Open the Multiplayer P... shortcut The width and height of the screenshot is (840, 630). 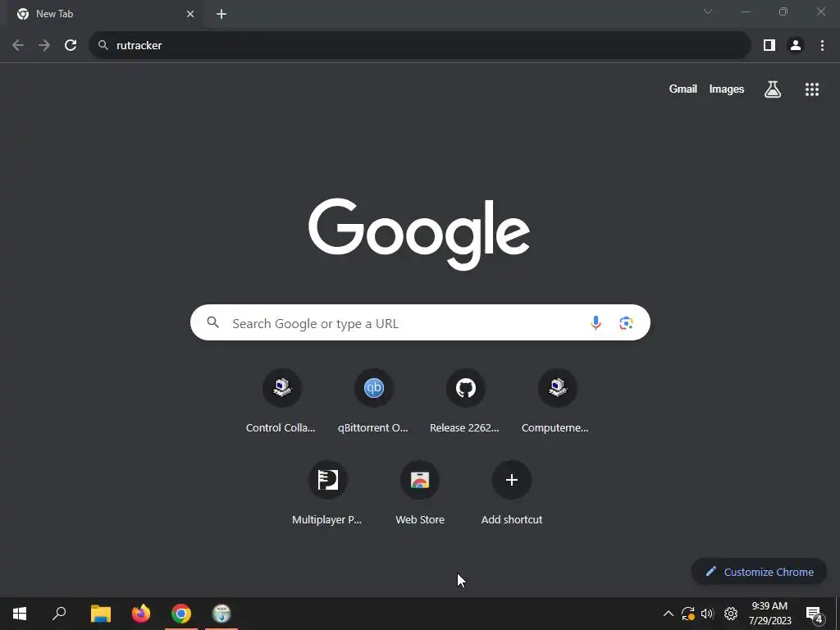pos(328,493)
